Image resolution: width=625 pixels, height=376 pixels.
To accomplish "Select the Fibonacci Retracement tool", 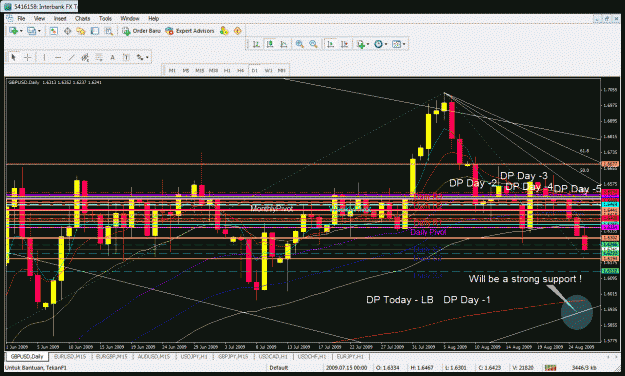I will 98,57.
